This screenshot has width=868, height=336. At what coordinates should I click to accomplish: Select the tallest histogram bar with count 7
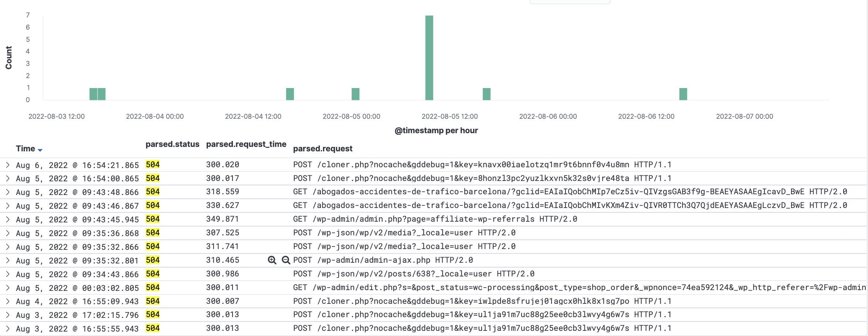coord(429,58)
